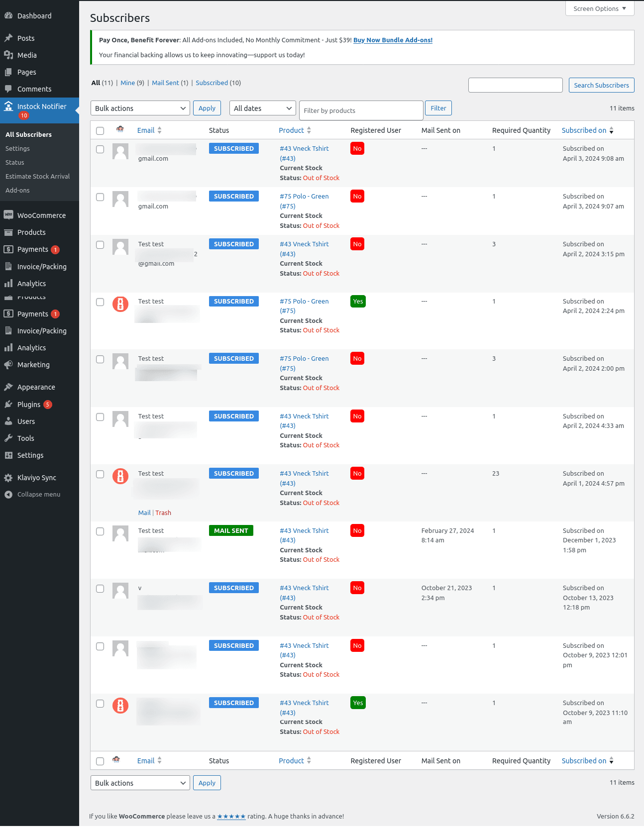Screen dimensions: 644x827
Task: Click Subscribed on header in table footer
Action: [x=584, y=760]
